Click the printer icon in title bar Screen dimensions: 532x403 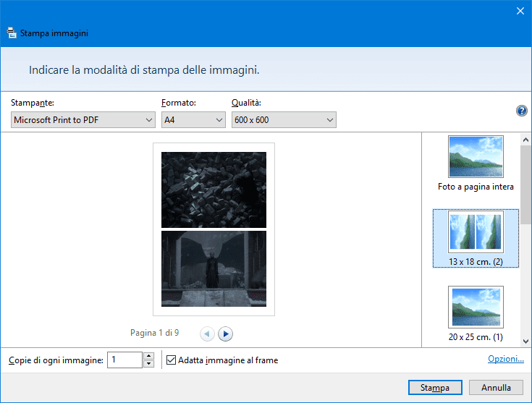click(12, 33)
